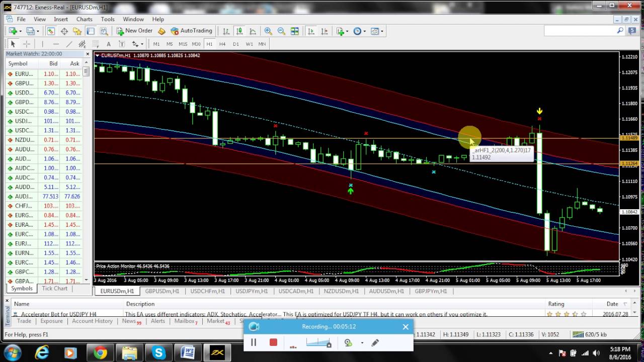
Task: Switch to bar chart display
Action: pos(226,31)
